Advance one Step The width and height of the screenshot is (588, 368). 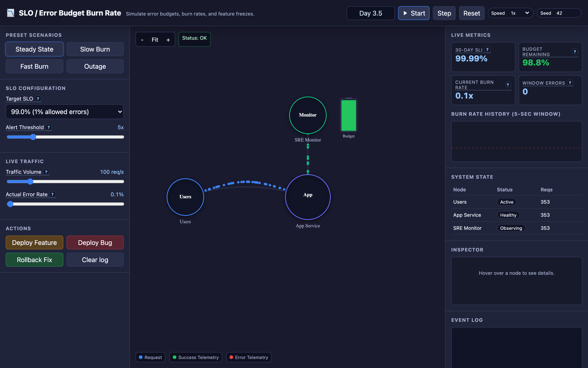pyautogui.click(x=444, y=13)
